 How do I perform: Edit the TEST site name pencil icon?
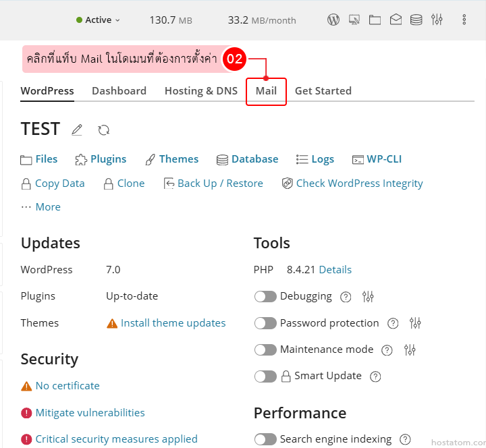(x=77, y=130)
